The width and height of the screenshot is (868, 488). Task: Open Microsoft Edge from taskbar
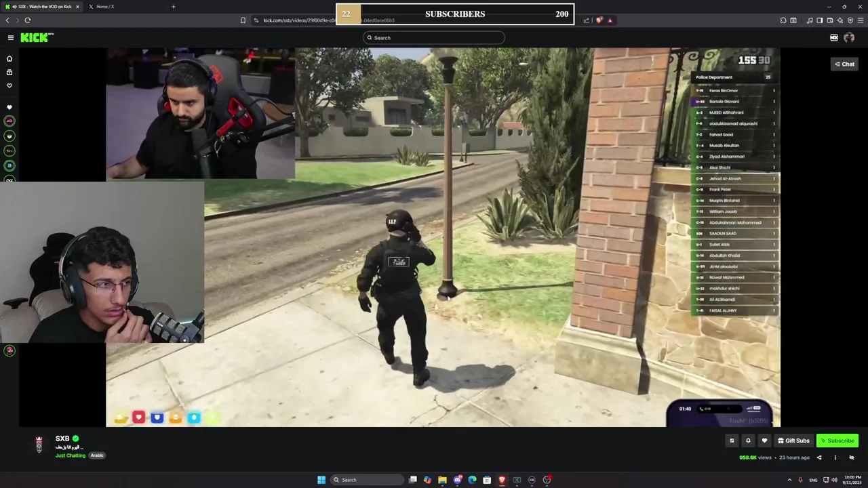coord(472,480)
